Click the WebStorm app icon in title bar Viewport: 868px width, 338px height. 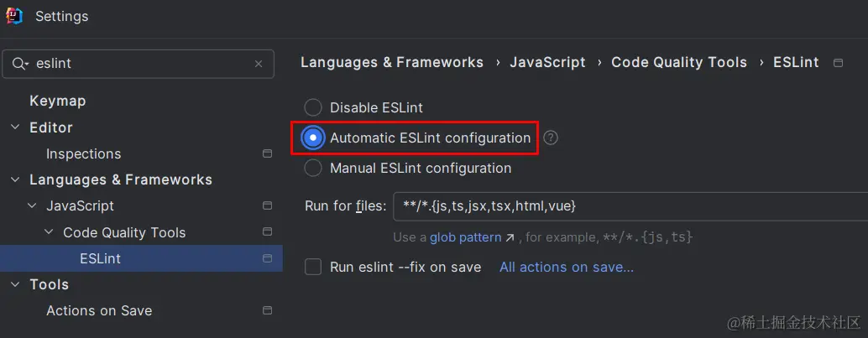pyautogui.click(x=14, y=16)
